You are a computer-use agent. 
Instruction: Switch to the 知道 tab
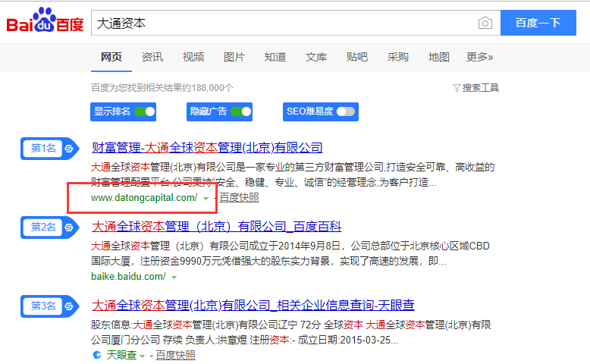point(275,57)
